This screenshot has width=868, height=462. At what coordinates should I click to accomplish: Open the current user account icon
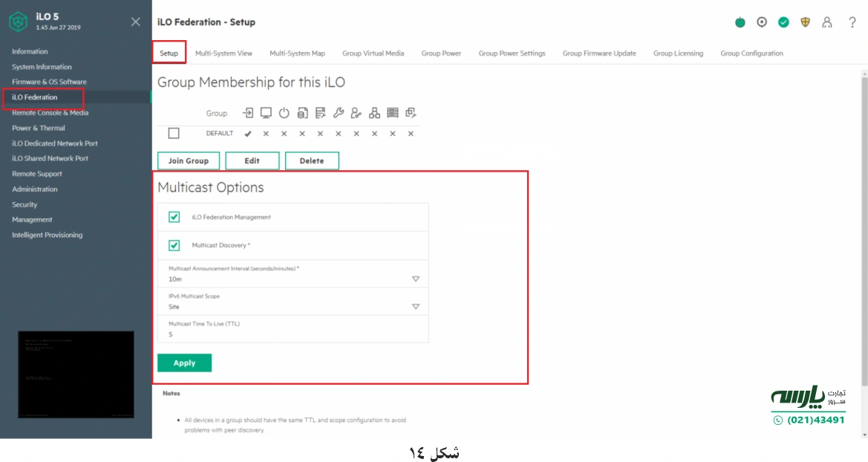click(826, 22)
